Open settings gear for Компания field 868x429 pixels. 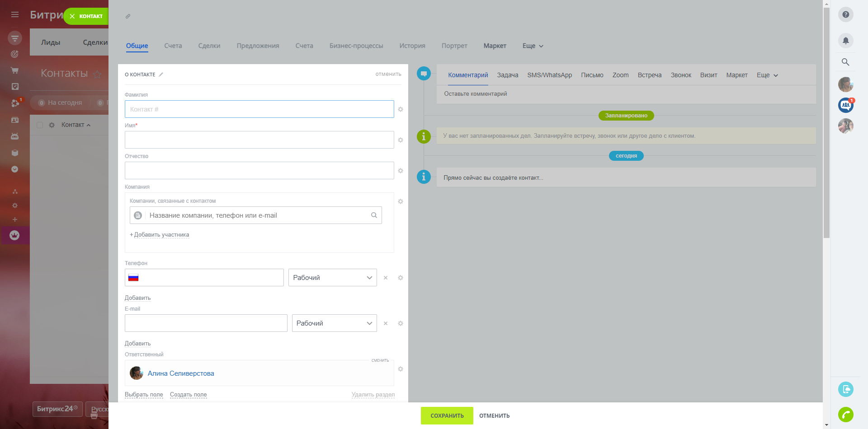pos(401,201)
